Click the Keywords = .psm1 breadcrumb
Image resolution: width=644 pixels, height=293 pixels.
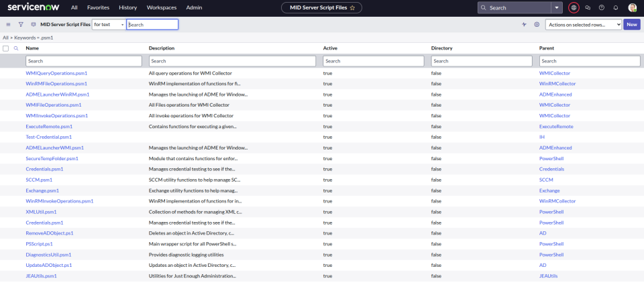pyautogui.click(x=34, y=38)
